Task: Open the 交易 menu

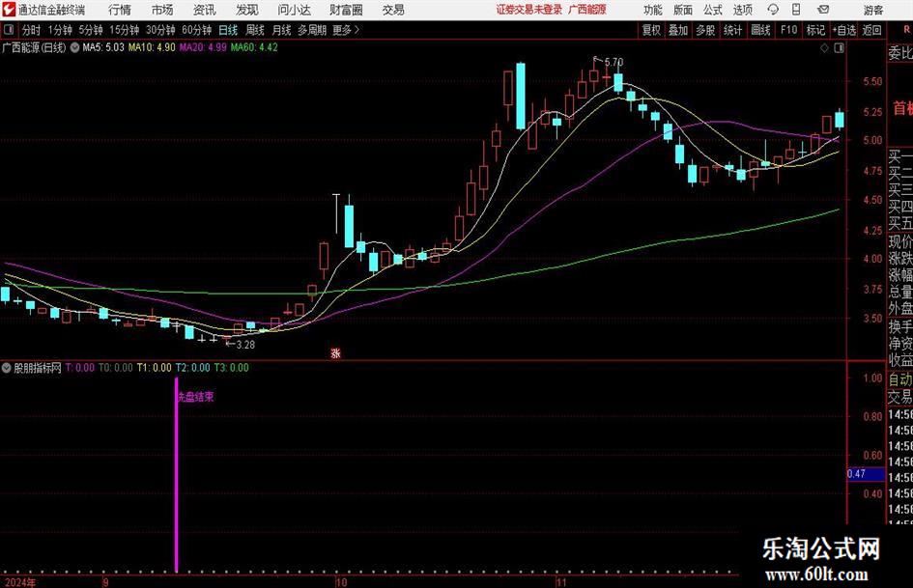Action: pos(393,10)
